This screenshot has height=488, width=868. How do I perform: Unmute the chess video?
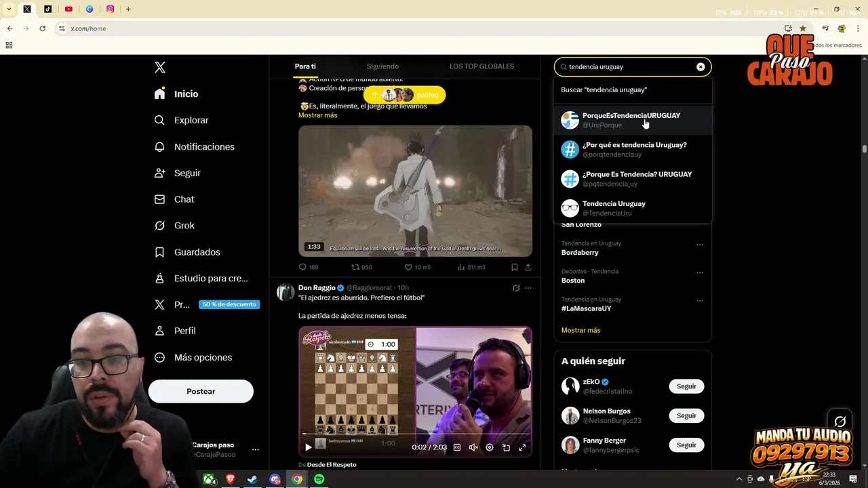pyautogui.click(x=473, y=447)
